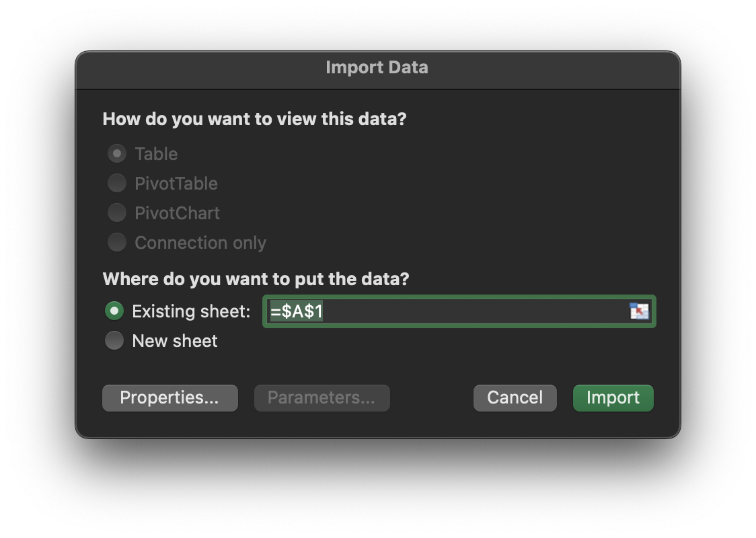Choose the PivotTable radio button circle

pos(117,183)
